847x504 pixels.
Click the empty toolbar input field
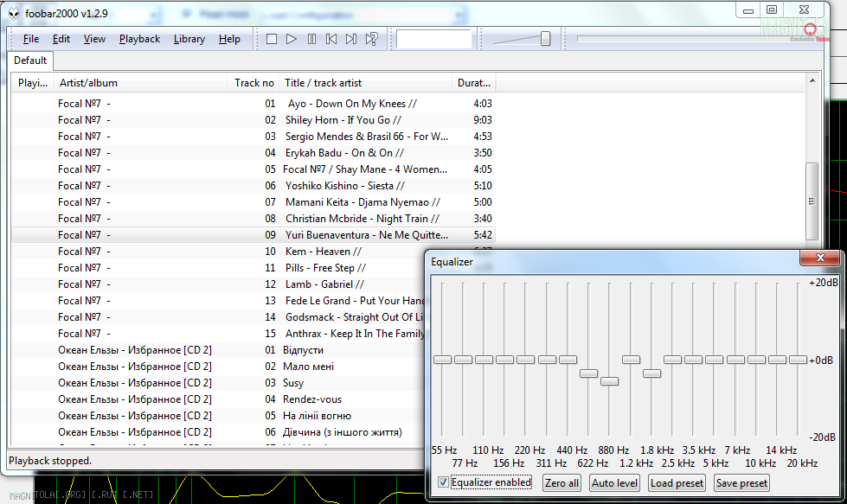[x=433, y=39]
